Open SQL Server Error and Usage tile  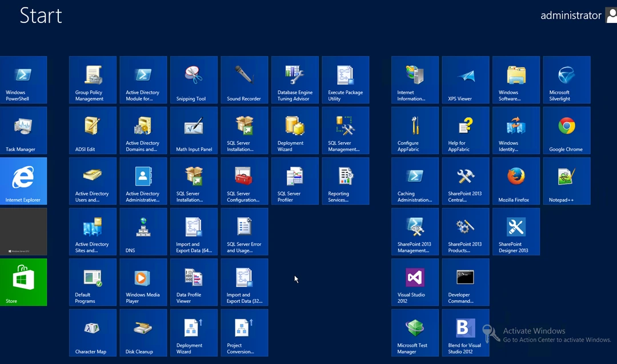point(245,231)
